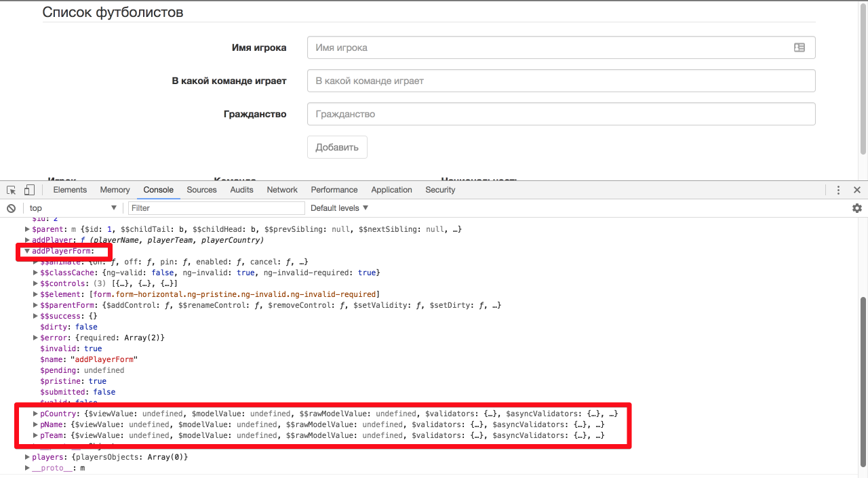Open the Default levels dropdown
The width and height of the screenshot is (868, 478).
[339, 208]
